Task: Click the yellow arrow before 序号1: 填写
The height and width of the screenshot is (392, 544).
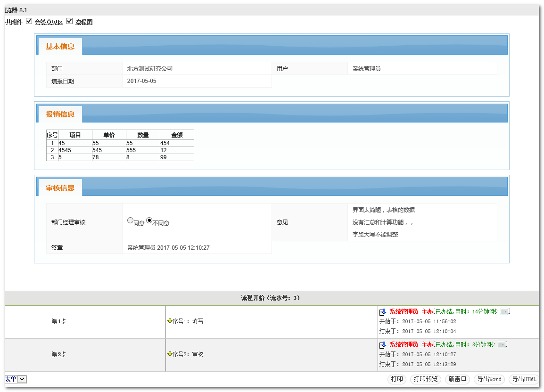Action: click(x=170, y=321)
